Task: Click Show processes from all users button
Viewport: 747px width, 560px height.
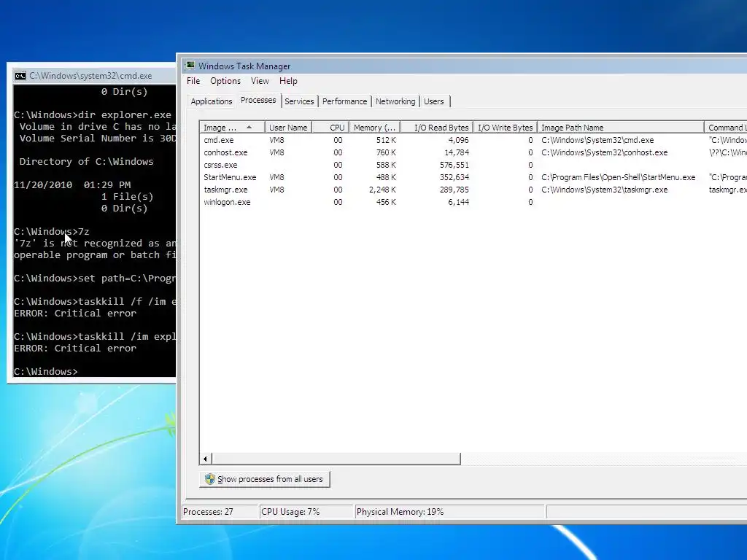Action: point(264,479)
